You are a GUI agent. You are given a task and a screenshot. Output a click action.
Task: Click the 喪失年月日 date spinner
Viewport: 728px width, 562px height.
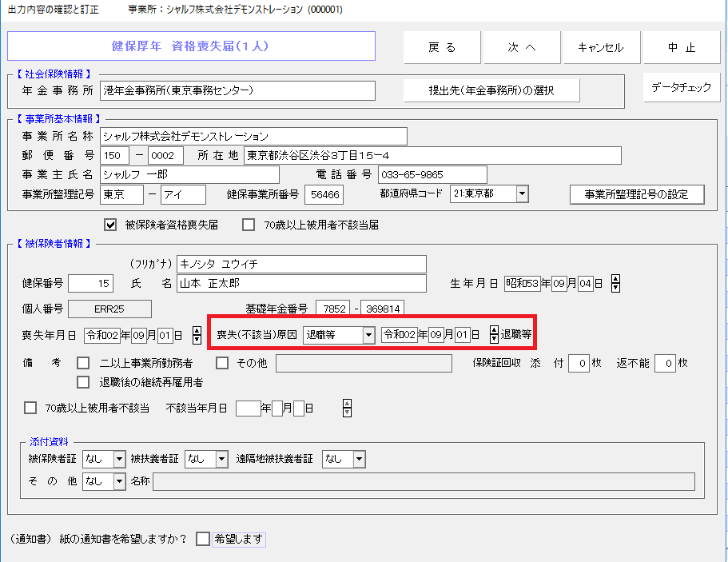click(x=199, y=335)
